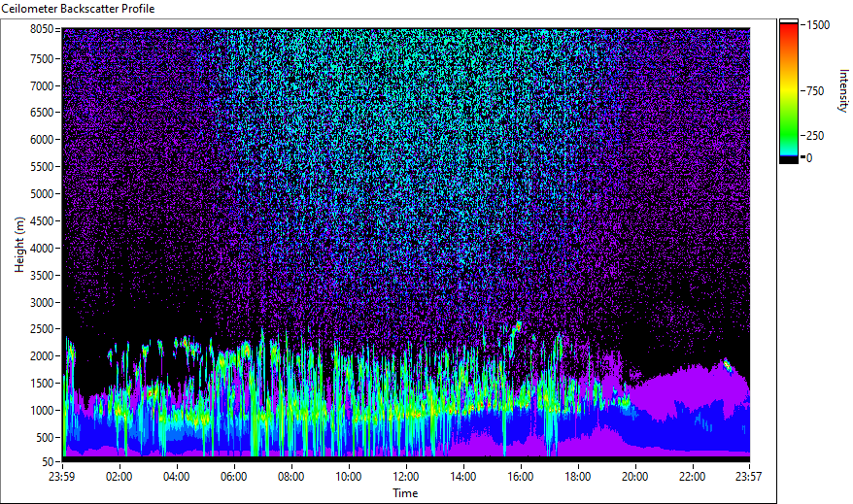Click the 7500 height axis value

pyautogui.click(x=42, y=58)
